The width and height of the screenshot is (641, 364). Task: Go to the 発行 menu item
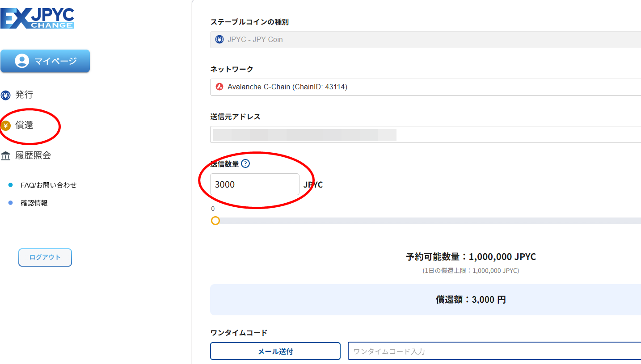point(24,95)
